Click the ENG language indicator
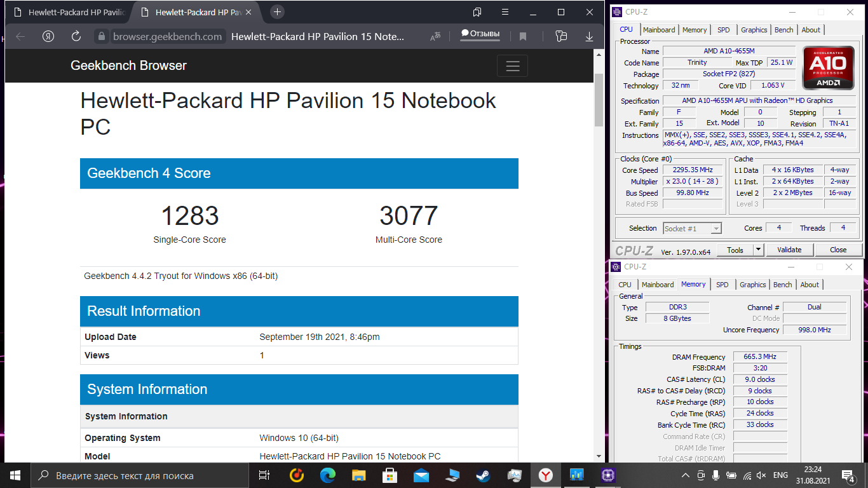 [x=780, y=475]
